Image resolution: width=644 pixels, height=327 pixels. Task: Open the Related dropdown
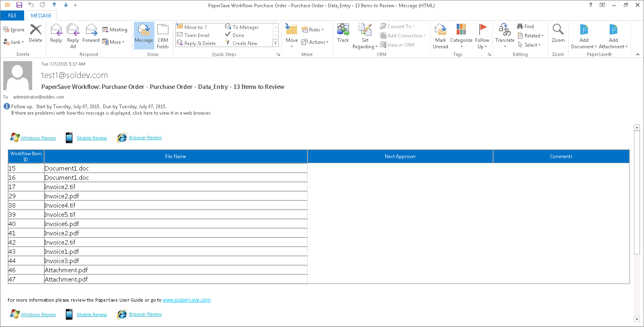[x=530, y=35]
